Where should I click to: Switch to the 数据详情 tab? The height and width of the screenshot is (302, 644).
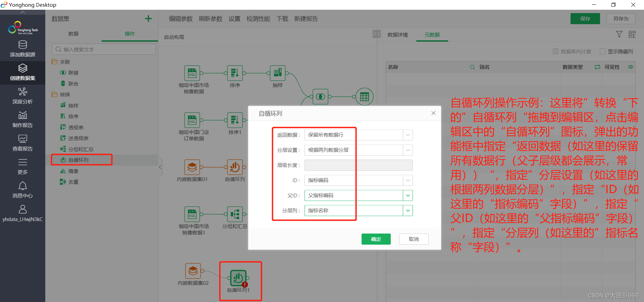point(398,35)
